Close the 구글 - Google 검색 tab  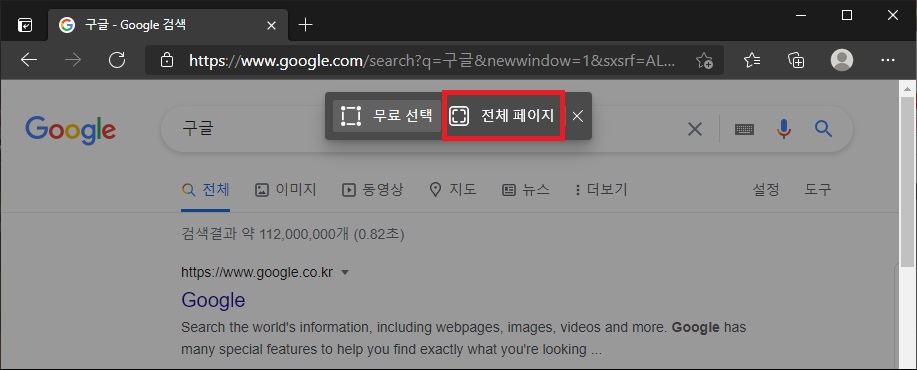[271, 25]
